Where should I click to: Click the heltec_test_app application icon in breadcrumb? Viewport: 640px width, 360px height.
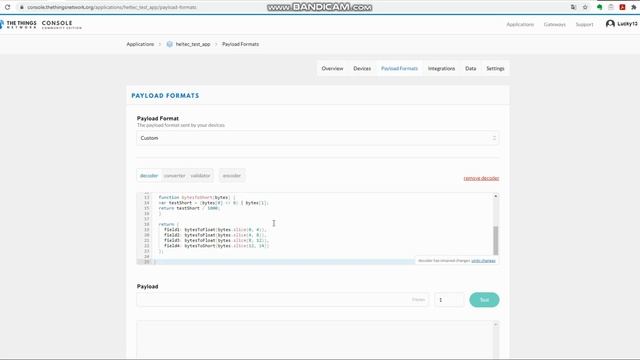170,44
